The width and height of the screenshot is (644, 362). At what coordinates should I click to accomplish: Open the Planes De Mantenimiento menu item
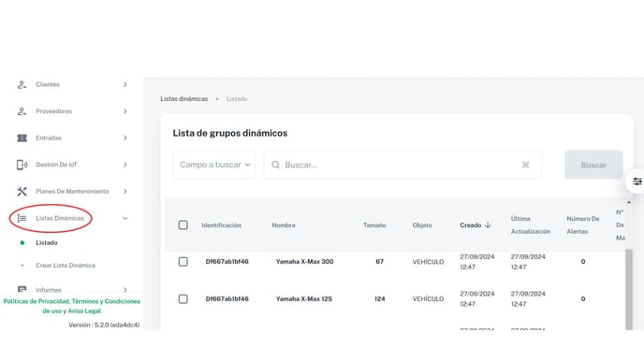click(72, 191)
